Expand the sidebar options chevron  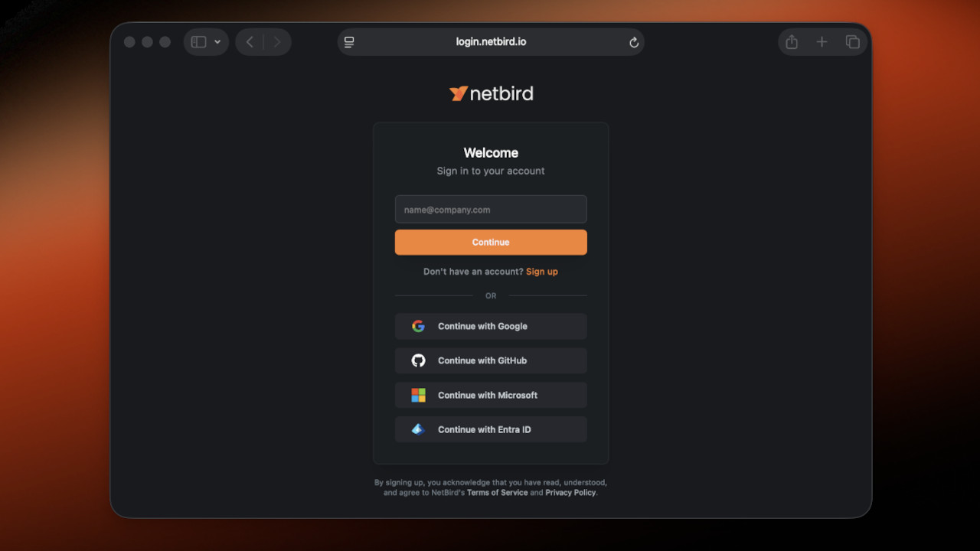217,42
